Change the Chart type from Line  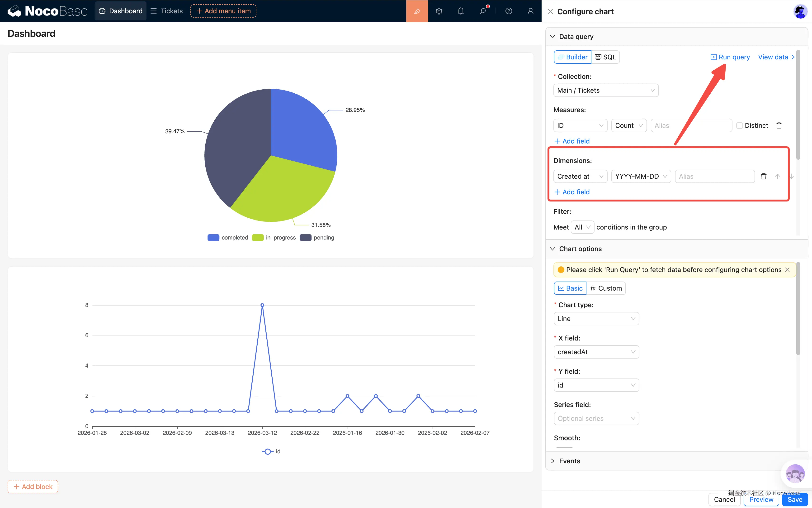point(596,318)
